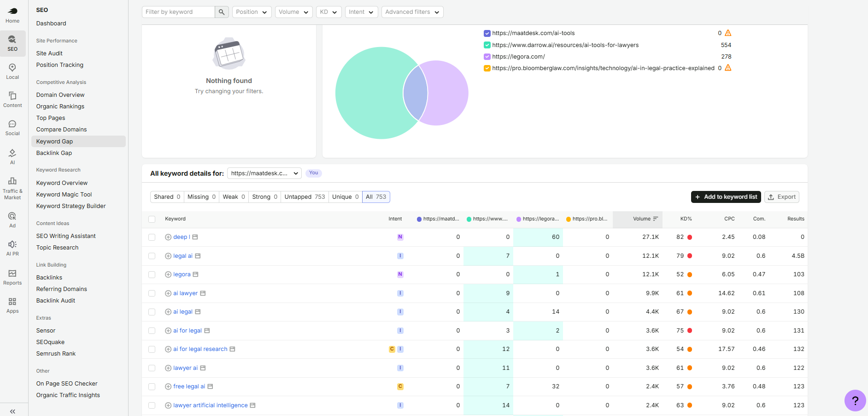Open the purple help question-mark bubble
This screenshot has width=868, height=416.
(x=855, y=400)
